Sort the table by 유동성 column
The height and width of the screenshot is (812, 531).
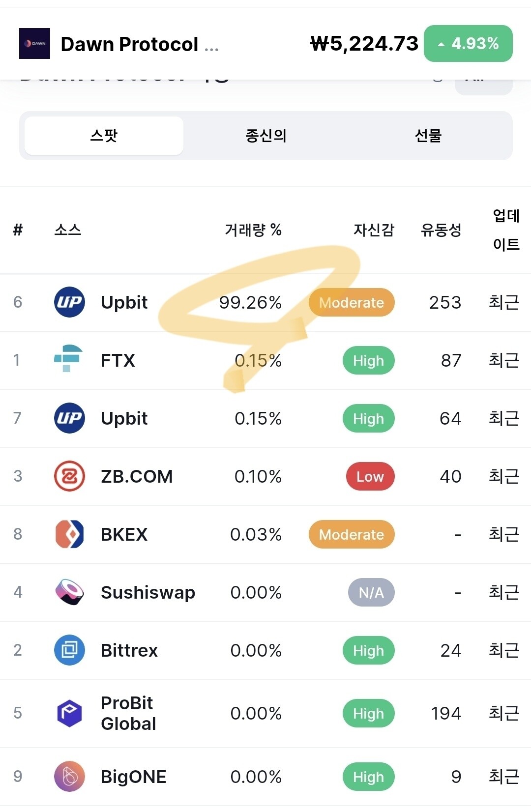click(441, 230)
